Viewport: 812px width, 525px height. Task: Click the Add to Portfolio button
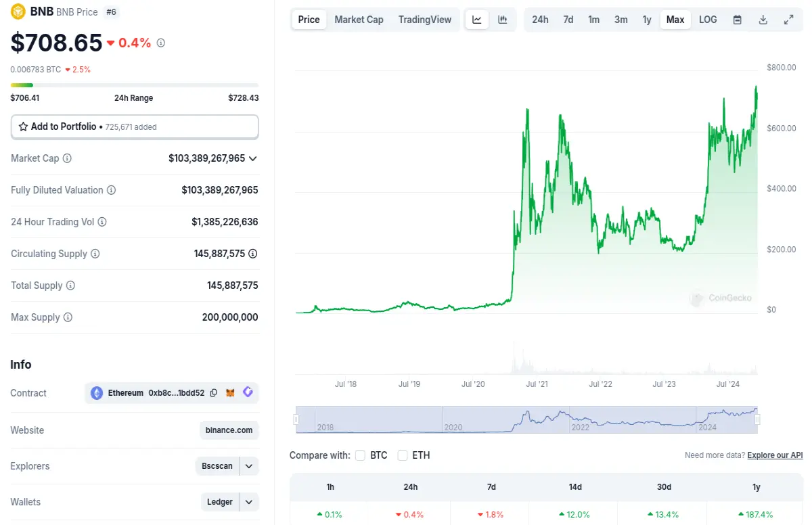click(x=135, y=127)
